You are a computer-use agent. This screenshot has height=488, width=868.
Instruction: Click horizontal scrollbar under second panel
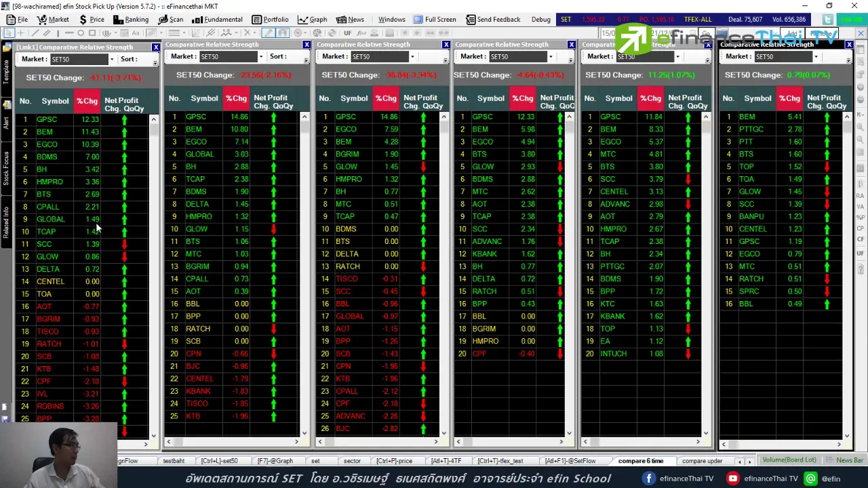point(237,442)
